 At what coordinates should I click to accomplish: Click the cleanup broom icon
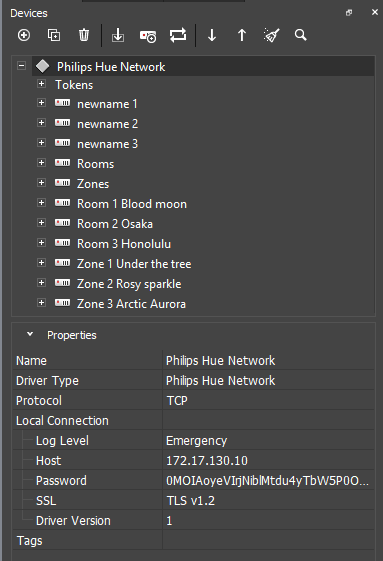(271, 35)
